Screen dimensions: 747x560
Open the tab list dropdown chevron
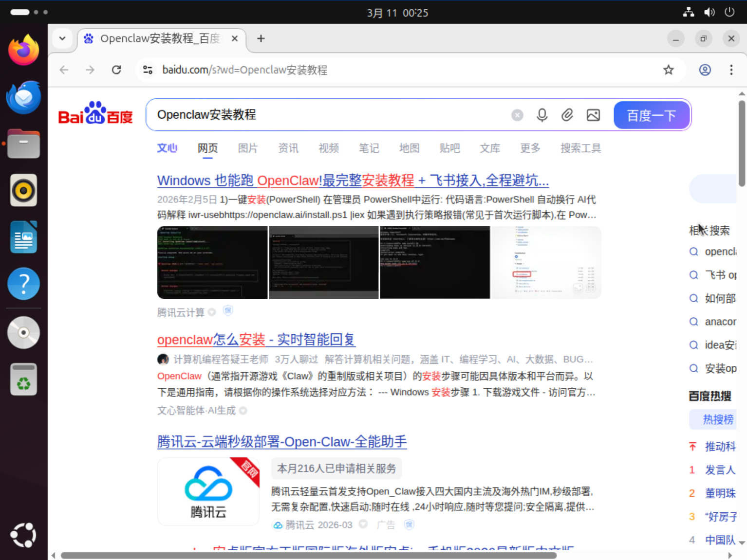click(62, 38)
